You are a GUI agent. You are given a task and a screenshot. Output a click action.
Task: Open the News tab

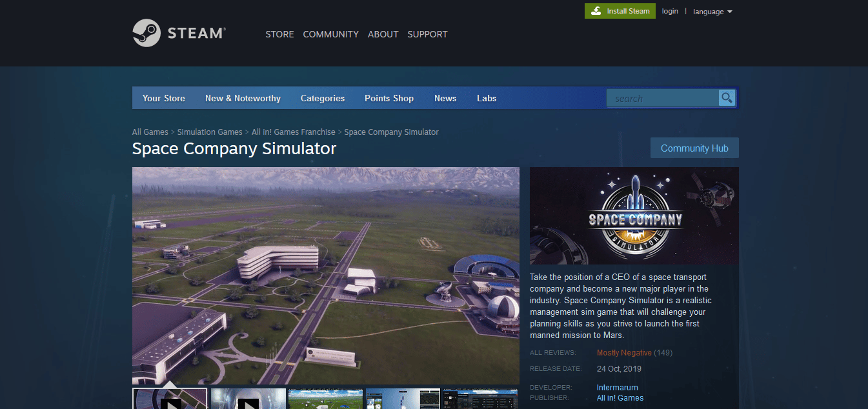tap(445, 98)
